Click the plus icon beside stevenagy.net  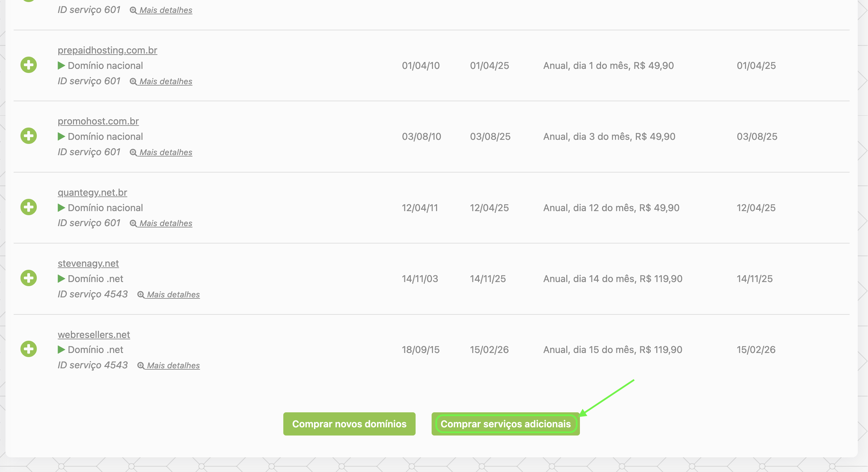[x=29, y=278]
